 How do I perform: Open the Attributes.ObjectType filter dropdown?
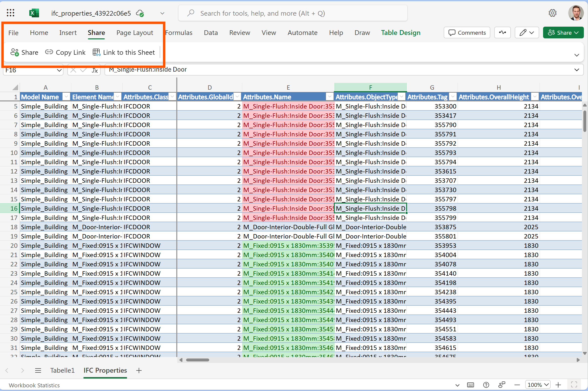click(x=402, y=97)
